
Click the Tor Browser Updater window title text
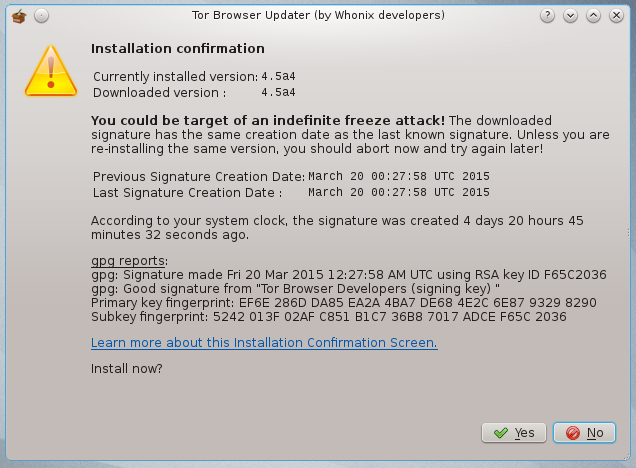tap(317, 16)
